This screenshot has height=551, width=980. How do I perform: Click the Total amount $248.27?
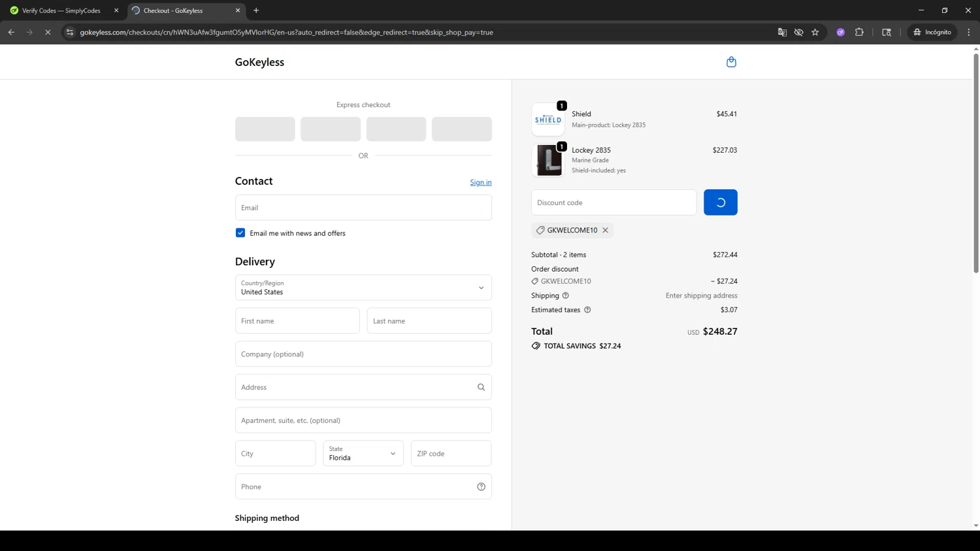coord(720,332)
